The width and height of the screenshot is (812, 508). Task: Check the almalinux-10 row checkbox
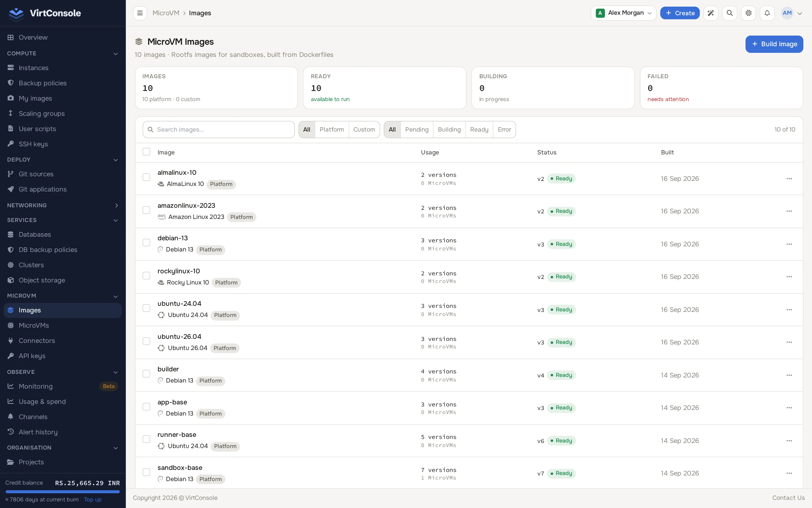pyautogui.click(x=146, y=177)
